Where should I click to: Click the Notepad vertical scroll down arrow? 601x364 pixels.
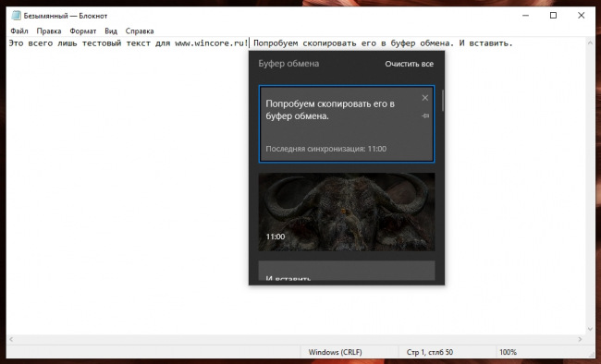coord(590,329)
